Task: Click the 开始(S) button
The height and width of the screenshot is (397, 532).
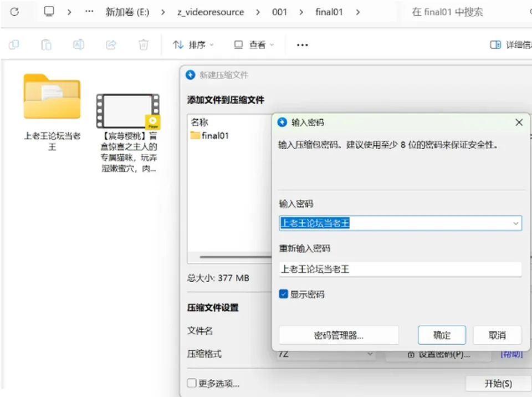Action: click(498, 384)
